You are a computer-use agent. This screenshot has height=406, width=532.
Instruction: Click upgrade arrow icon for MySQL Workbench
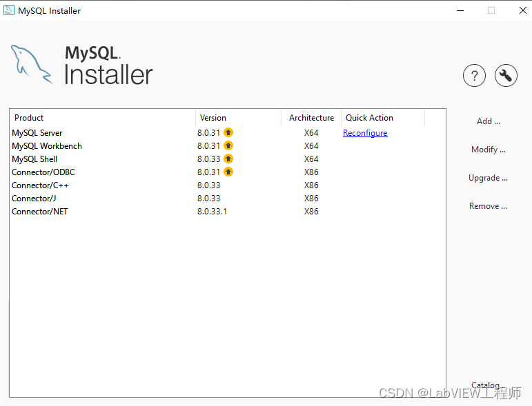(228, 145)
